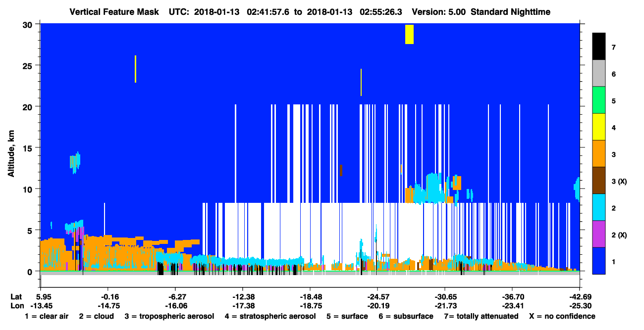The height and width of the screenshot is (330, 644).
Task: Click the "3 = tropospheric aerosol" legend text
Action: (169, 316)
